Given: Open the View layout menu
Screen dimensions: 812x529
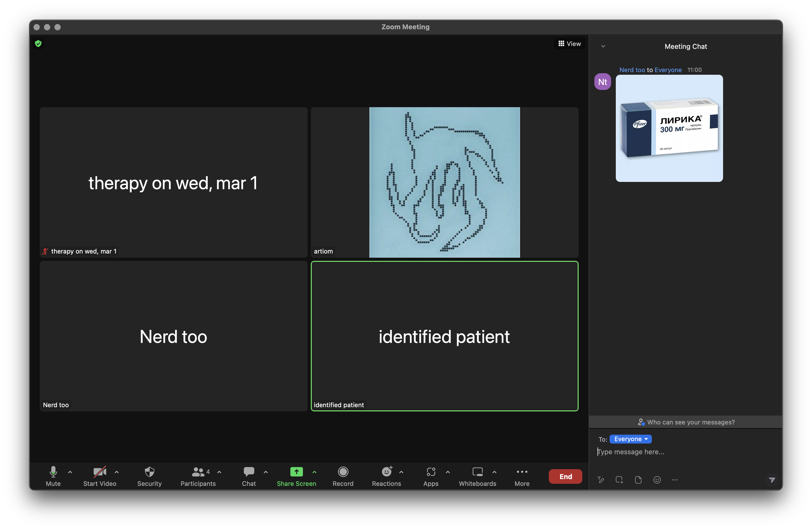Looking at the screenshot, I should coord(569,44).
